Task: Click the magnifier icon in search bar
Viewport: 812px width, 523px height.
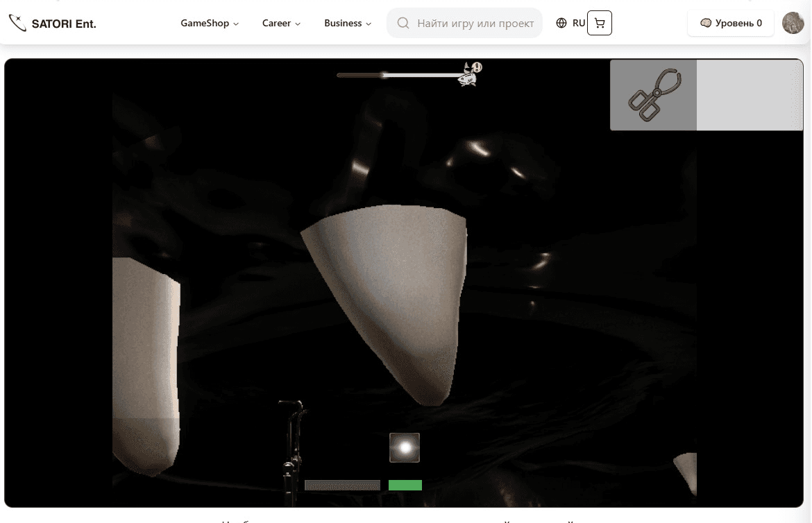Action: [x=403, y=23]
